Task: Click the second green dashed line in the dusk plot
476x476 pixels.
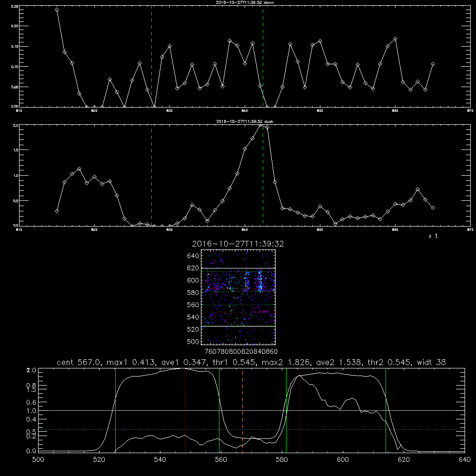Action: 263,175
